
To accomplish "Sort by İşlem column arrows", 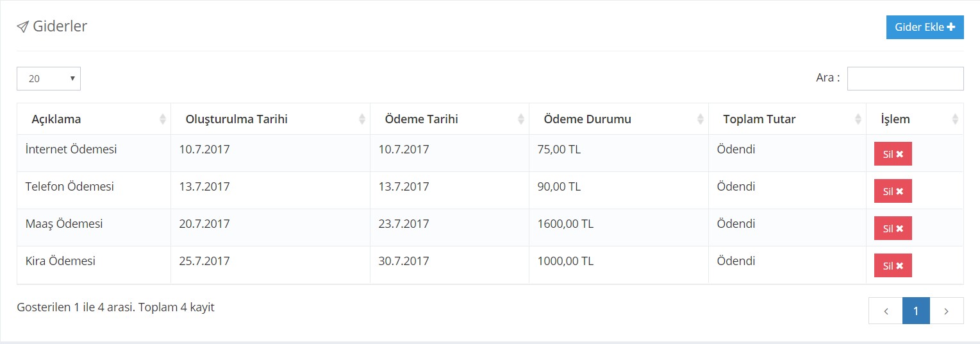I will click(955, 119).
